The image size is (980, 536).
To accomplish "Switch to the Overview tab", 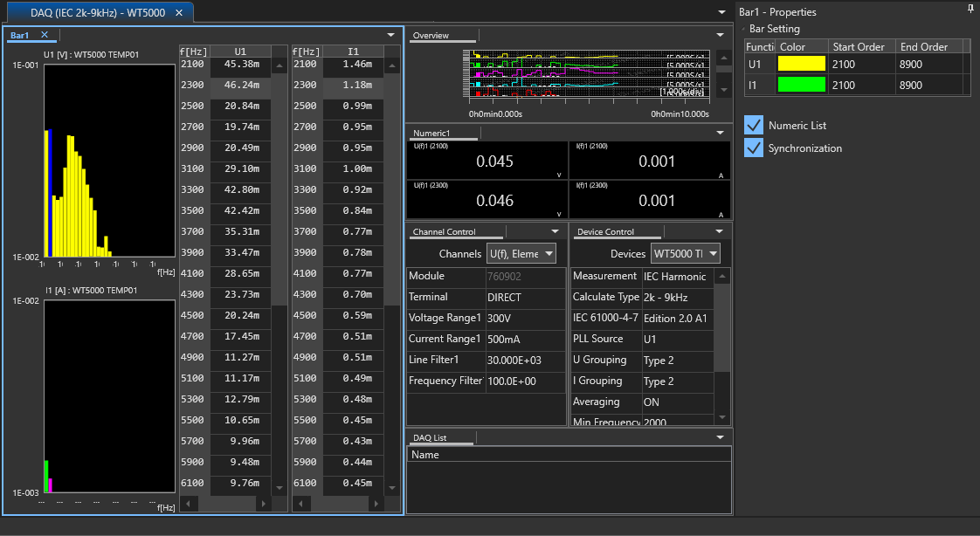I will (x=431, y=36).
